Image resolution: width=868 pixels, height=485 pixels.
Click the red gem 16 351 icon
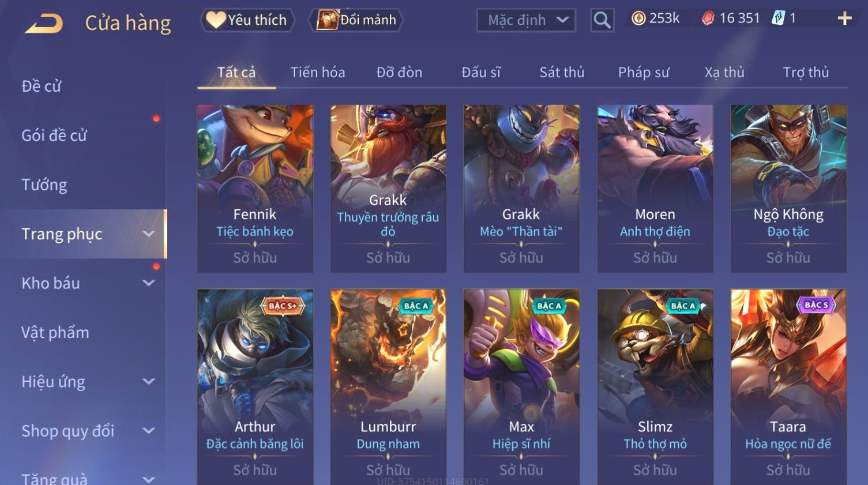pyautogui.click(x=708, y=18)
